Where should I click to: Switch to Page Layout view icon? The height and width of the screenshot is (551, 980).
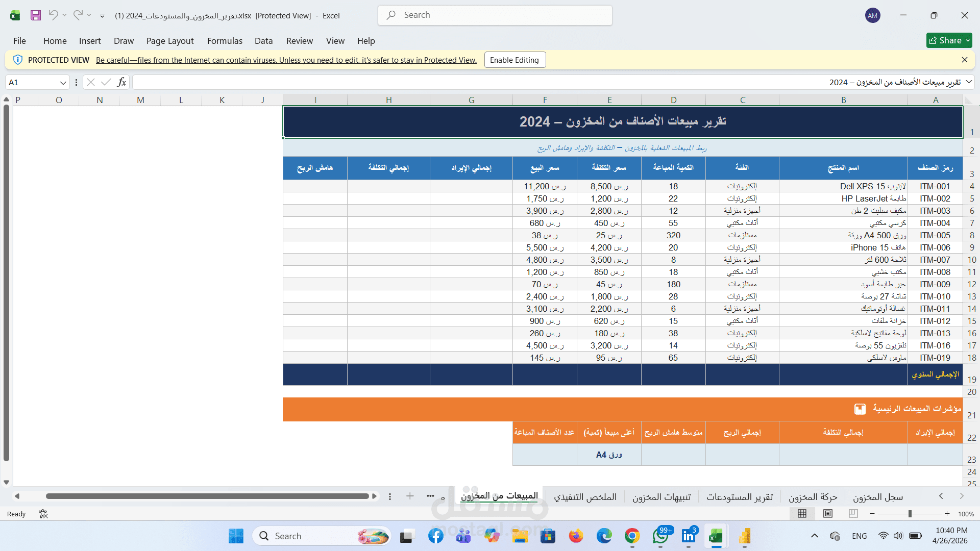[828, 514]
